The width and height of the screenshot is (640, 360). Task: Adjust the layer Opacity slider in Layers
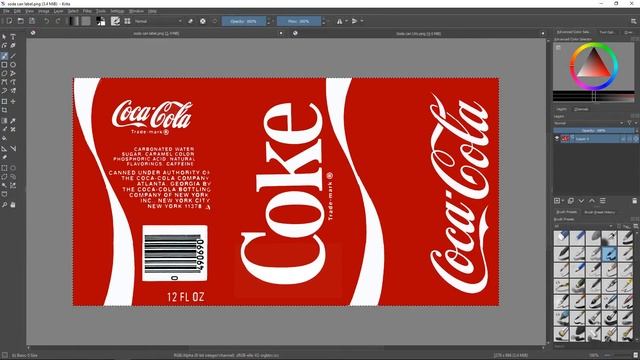pos(593,131)
